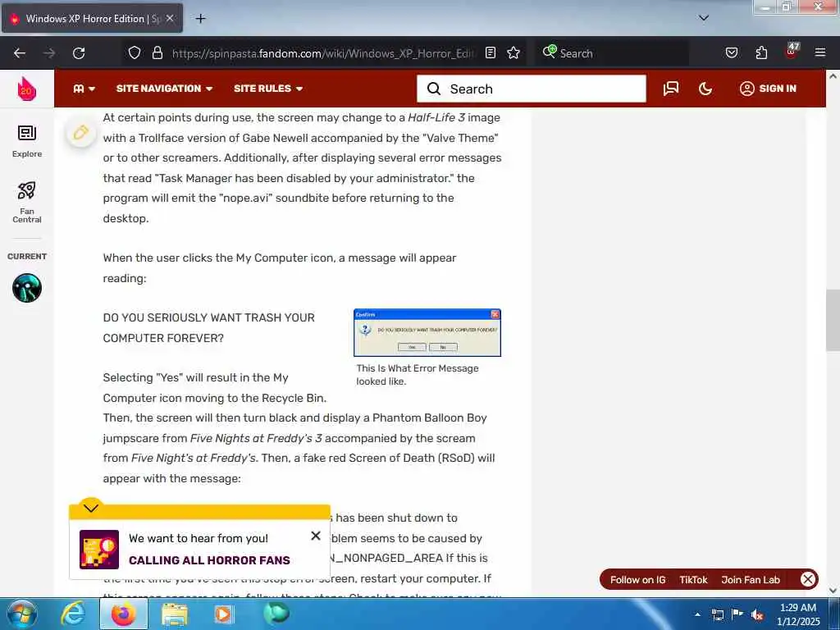Click the Join Fan Lab link

click(751, 580)
